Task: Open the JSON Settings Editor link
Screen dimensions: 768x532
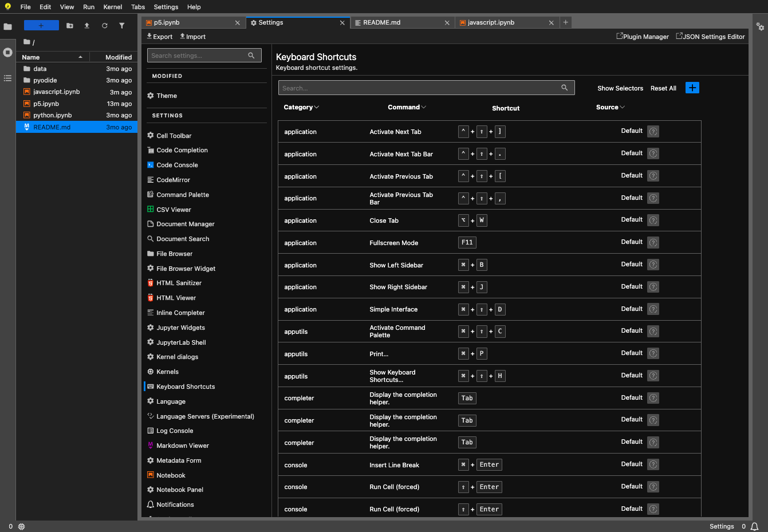Action: (710, 37)
